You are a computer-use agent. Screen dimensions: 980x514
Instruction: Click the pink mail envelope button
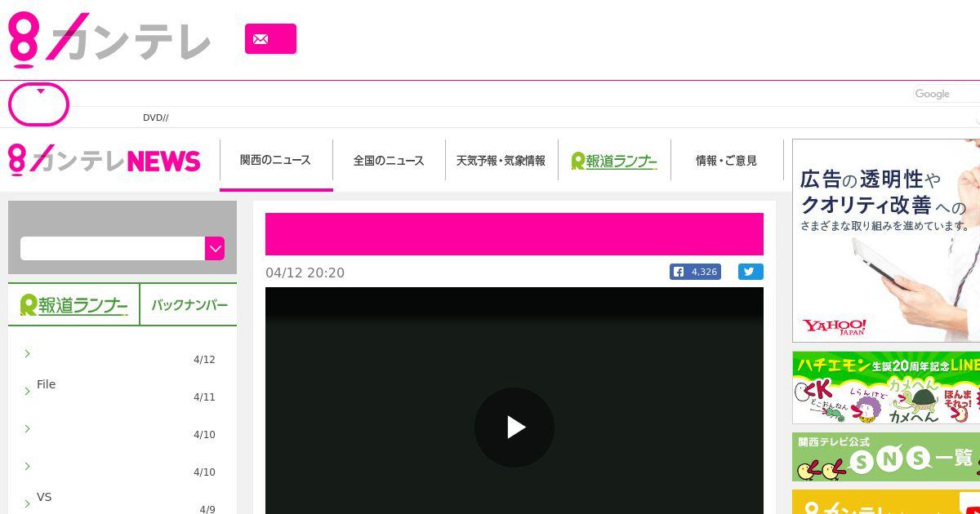click(x=270, y=38)
